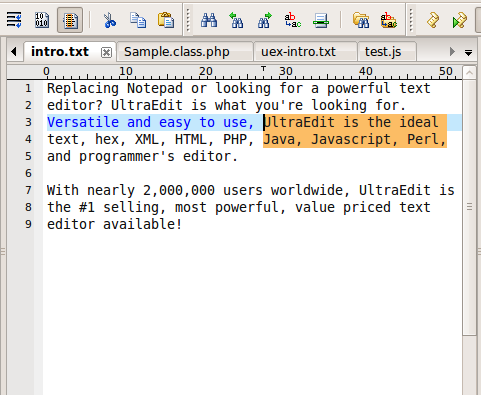Viewport: 481px width, 395px height.
Task: Click "programmer's" on line 5
Action: 127,156
